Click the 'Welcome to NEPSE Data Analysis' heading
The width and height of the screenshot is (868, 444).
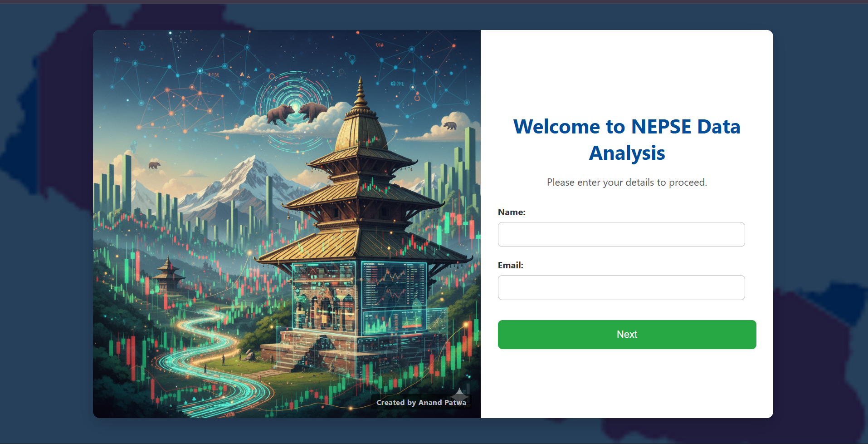pyautogui.click(x=627, y=139)
